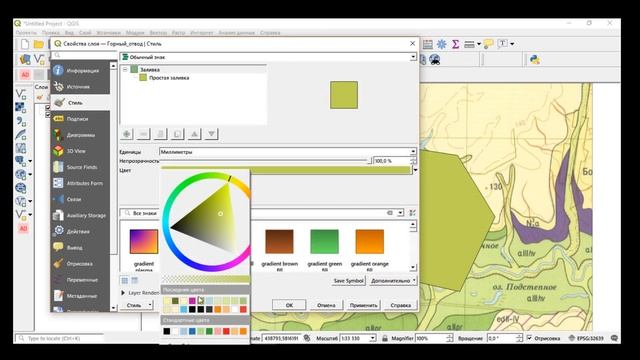This screenshot has width=640, height=360.
Task: Click the field calculator gear icon
Action: 441,44
